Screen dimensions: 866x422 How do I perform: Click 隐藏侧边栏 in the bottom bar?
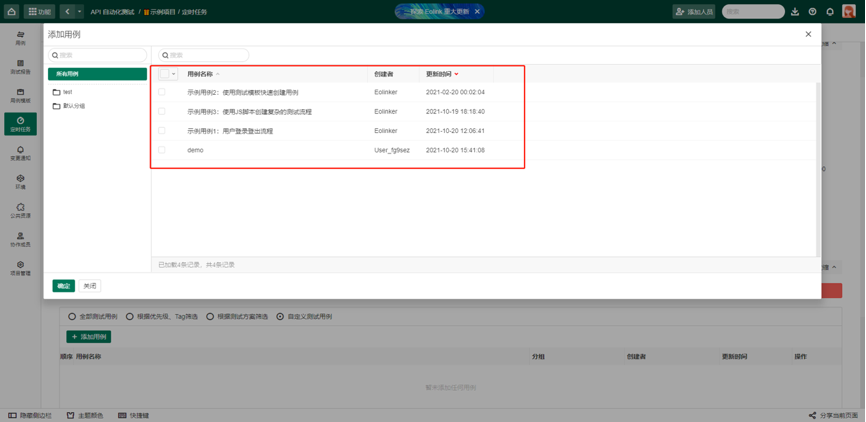coord(30,415)
